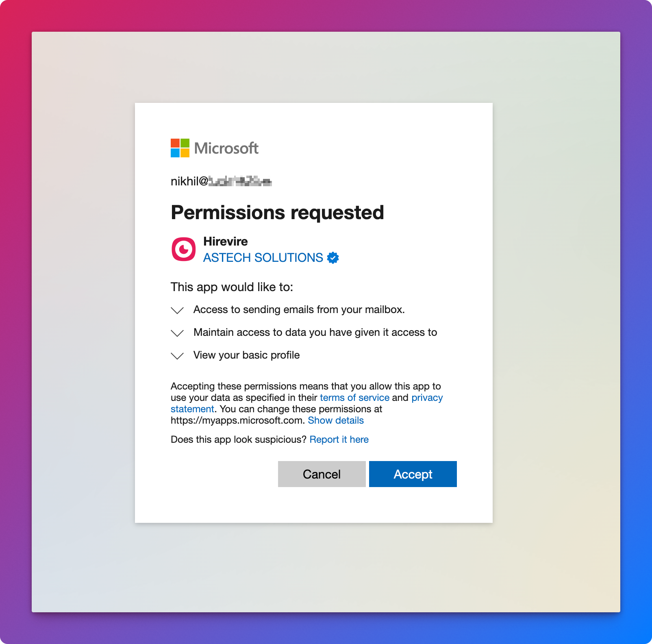The height and width of the screenshot is (644, 652).
Task: Click the pink Hirevire app icon
Action: [x=183, y=249]
